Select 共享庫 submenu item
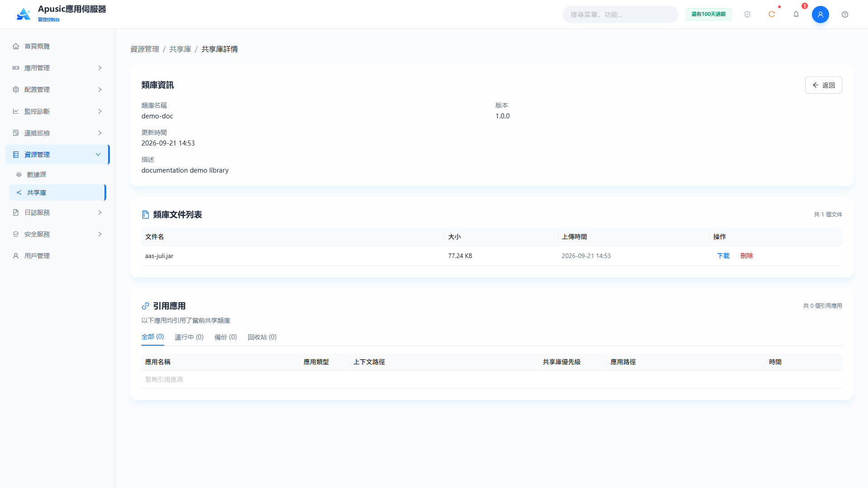The width and height of the screenshot is (868, 488). click(x=57, y=192)
